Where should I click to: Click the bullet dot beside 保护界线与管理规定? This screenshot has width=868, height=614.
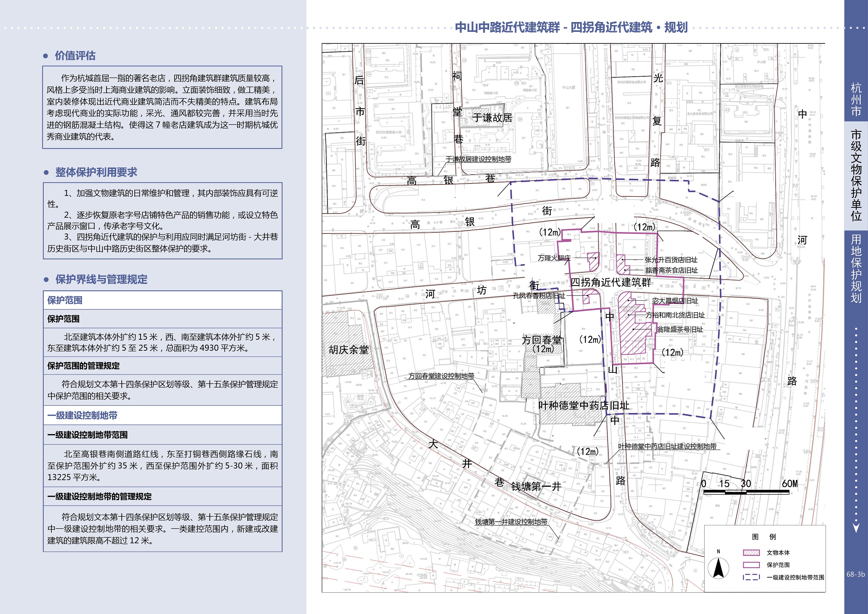[x=46, y=280]
